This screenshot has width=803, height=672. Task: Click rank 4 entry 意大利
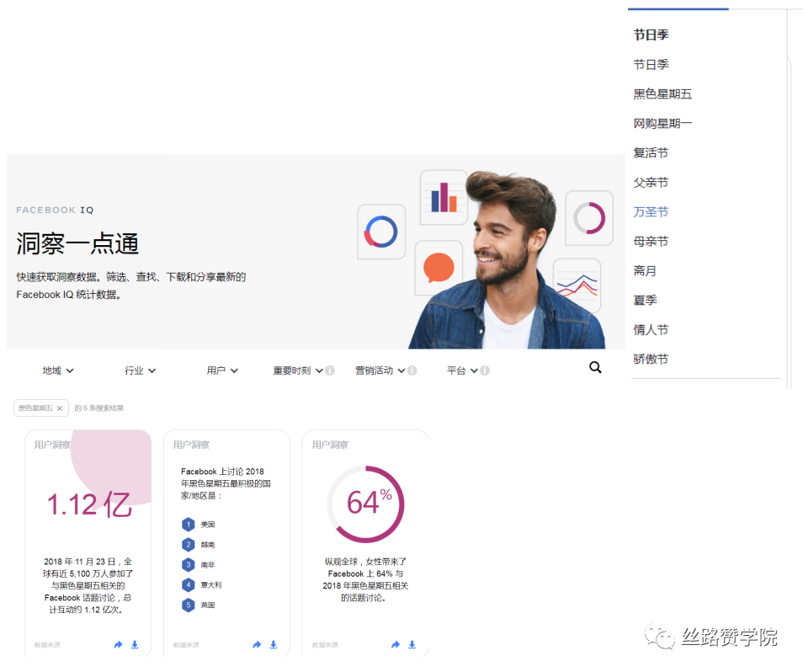(202, 585)
